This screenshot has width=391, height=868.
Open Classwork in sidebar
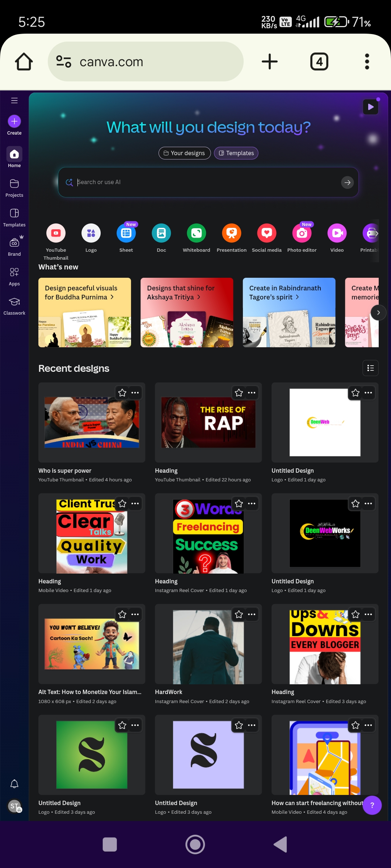pyautogui.click(x=14, y=306)
